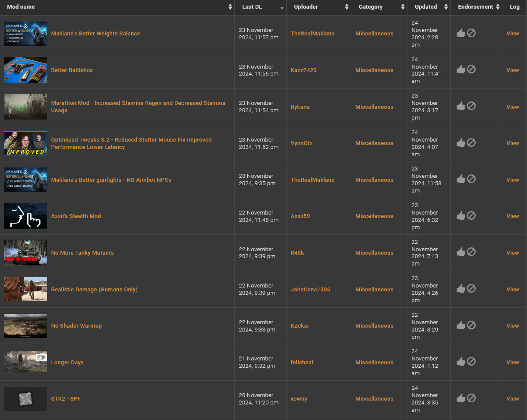Toggle sort order on Last DL column
527x420 pixels.
pos(252,7)
